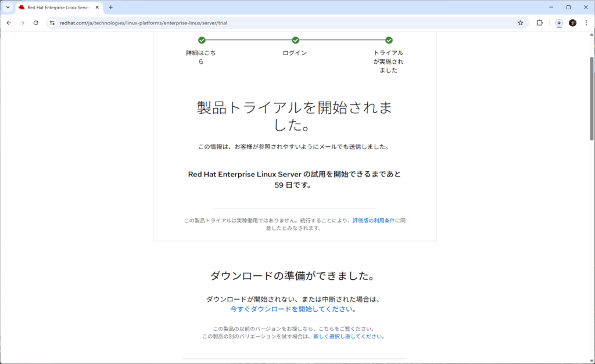Click 新しく選択し直してください link
595x364 pixels.
click(347, 336)
